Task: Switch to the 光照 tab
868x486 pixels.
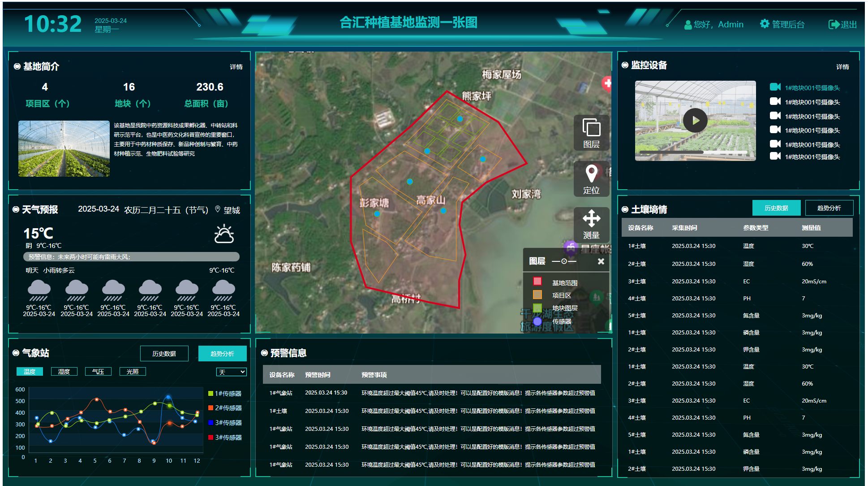Action: point(133,372)
